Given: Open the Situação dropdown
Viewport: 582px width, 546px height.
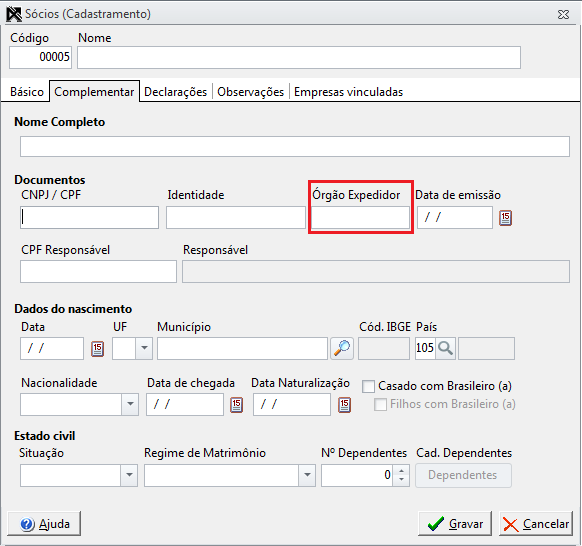Looking at the screenshot, I should point(129,475).
